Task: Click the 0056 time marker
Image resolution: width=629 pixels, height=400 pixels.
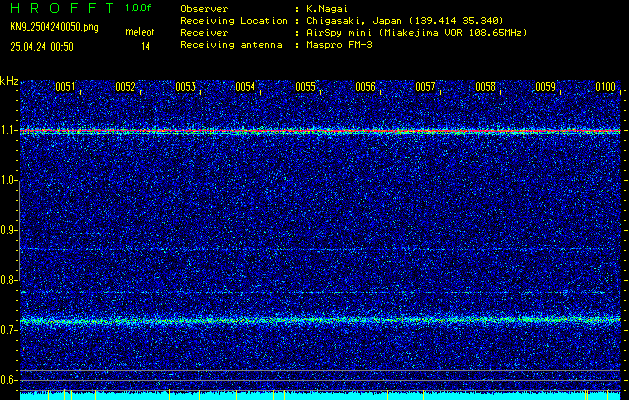Action: 365,87
